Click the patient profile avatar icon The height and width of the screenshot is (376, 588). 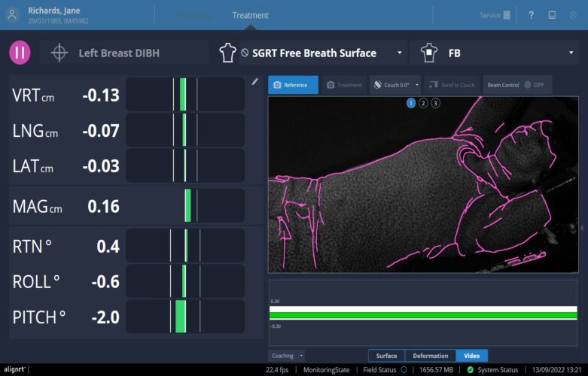13,14
